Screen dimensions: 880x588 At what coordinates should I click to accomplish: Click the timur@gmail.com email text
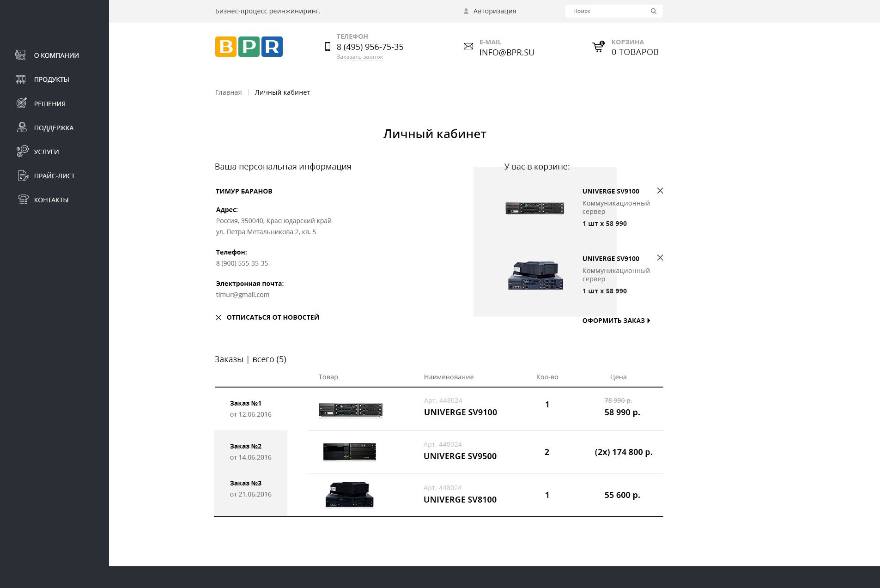pyautogui.click(x=243, y=295)
